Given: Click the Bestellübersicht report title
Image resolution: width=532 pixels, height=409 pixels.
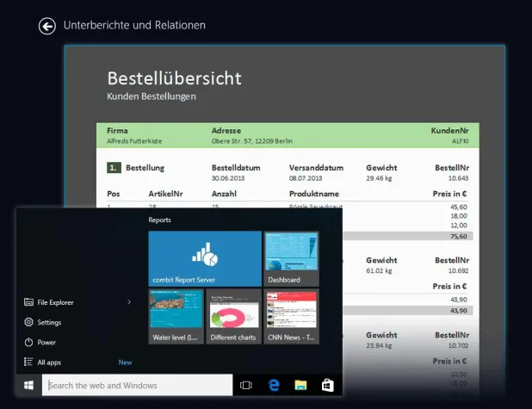Looking at the screenshot, I should pyautogui.click(x=174, y=77).
